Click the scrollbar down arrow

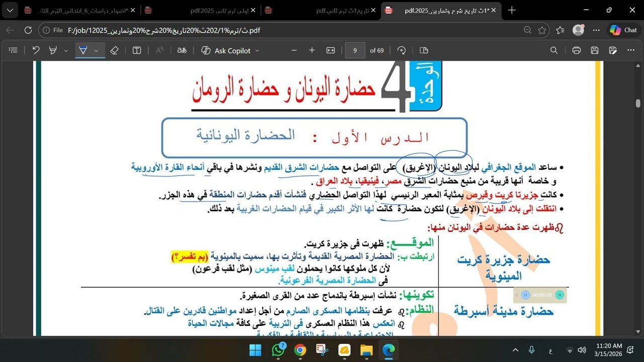(x=638, y=332)
